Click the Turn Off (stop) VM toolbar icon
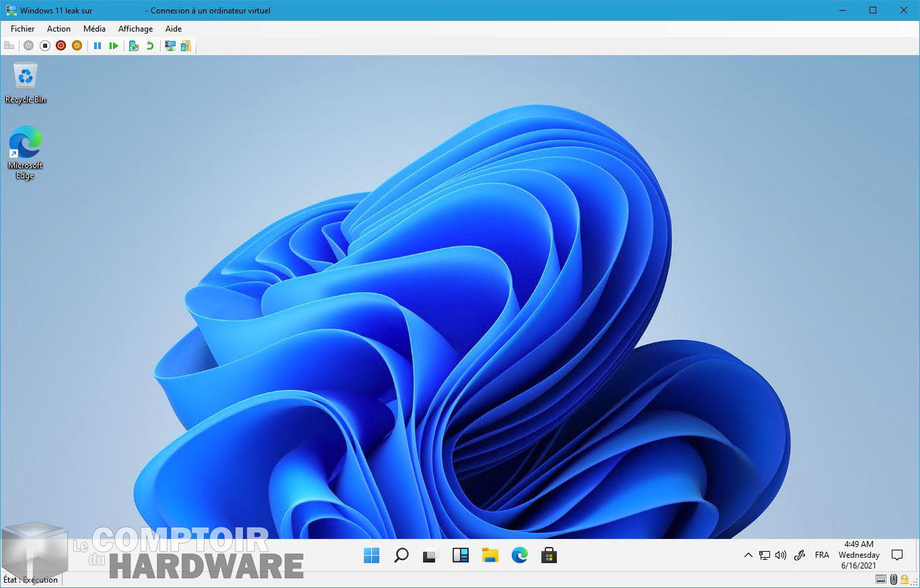 pyautogui.click(x=45, y=46)
